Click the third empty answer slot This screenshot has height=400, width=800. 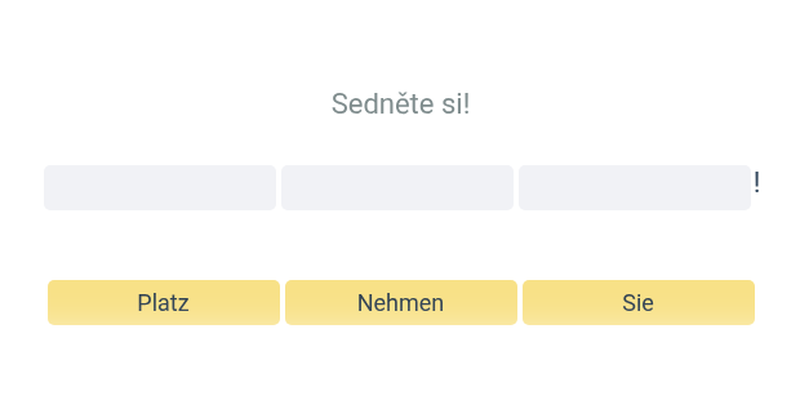coord(634,188)
